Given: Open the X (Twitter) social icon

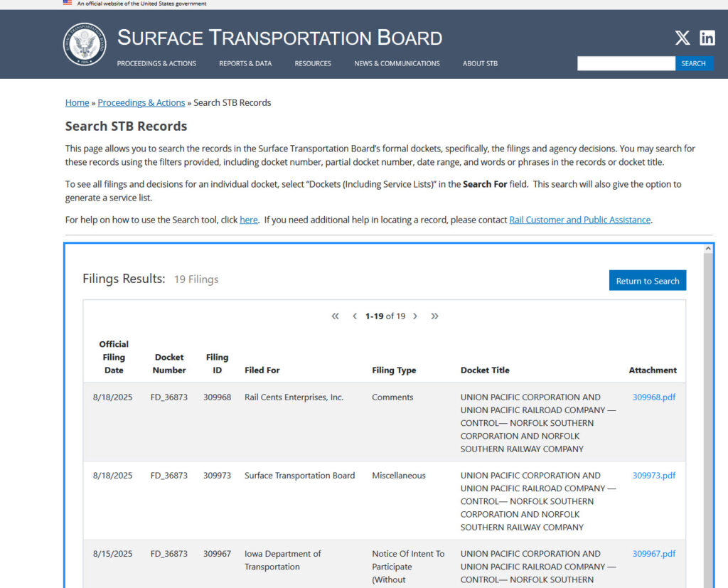Looking at the screenshot, I should pyautogui.click(x=682, y=38).
